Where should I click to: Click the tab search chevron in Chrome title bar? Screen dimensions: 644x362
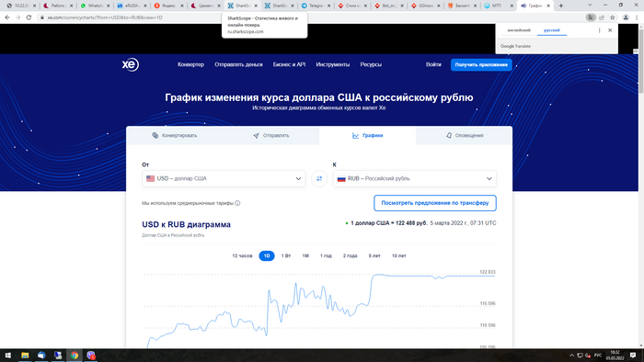coord(590,6)
